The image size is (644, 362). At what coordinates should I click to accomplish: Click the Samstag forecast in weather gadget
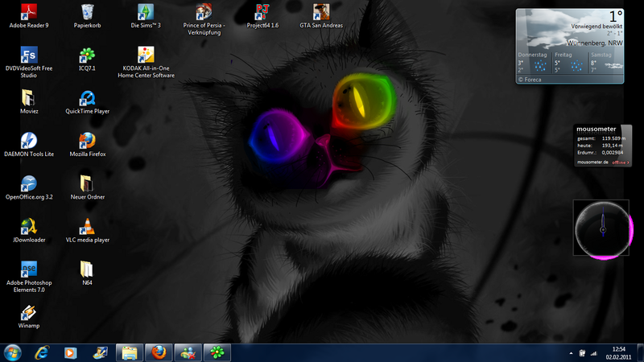pos(606,63)
